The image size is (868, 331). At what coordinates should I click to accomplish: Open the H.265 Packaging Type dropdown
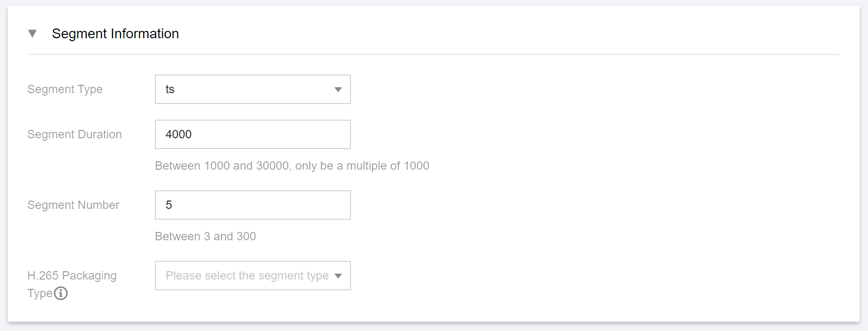[252, 276]
